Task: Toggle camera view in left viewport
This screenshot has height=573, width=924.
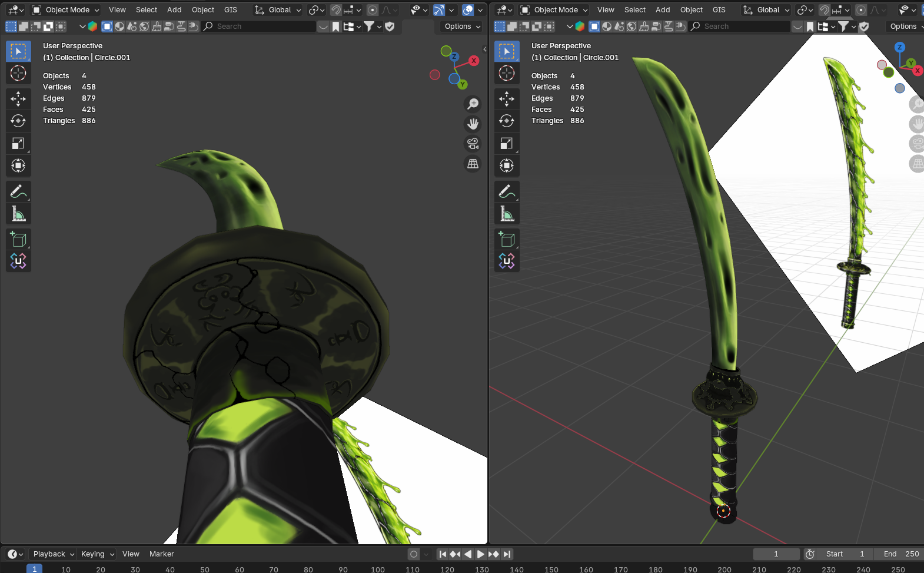Action: click(473, 144)
